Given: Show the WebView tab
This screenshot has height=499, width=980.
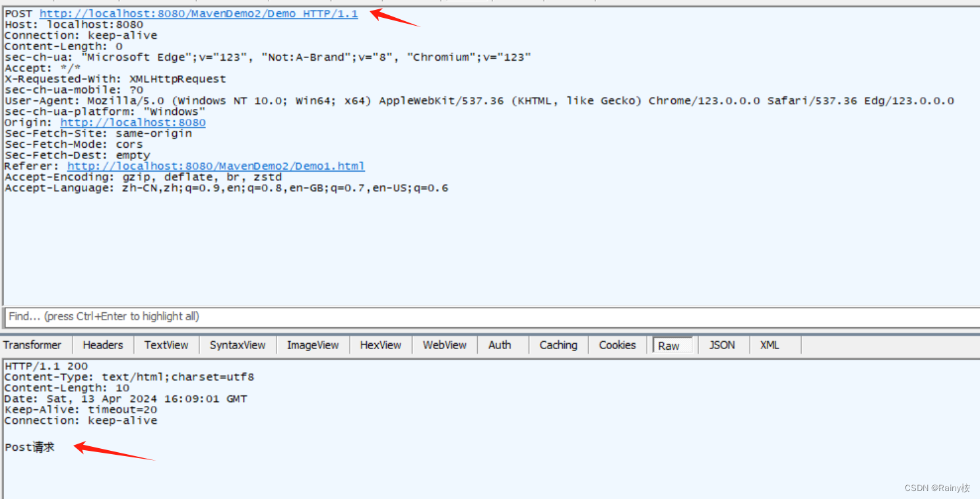Looking at the screenshot, I should point(445,345).
